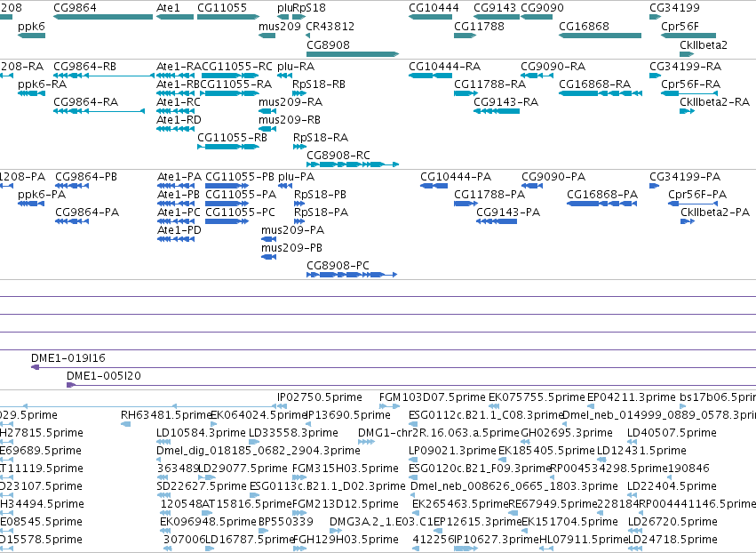Image resolution: width=756 pixels, height=553 pixels.
Task: Click EST FGM103D07.5prime label
Action: click(433, 397)
